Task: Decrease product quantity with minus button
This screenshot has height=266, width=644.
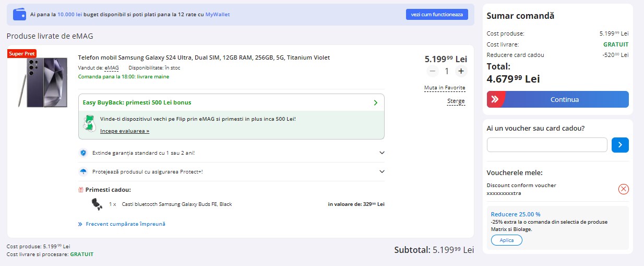Action: [432, 71]
